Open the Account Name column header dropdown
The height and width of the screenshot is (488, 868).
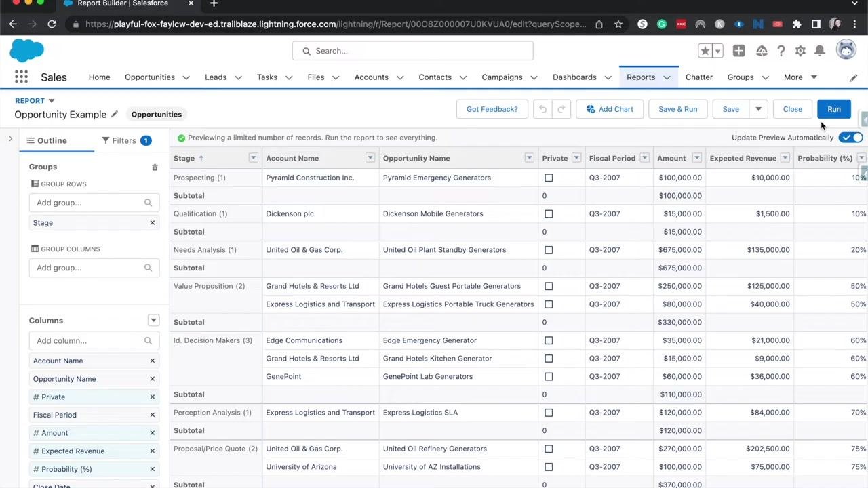370,158
